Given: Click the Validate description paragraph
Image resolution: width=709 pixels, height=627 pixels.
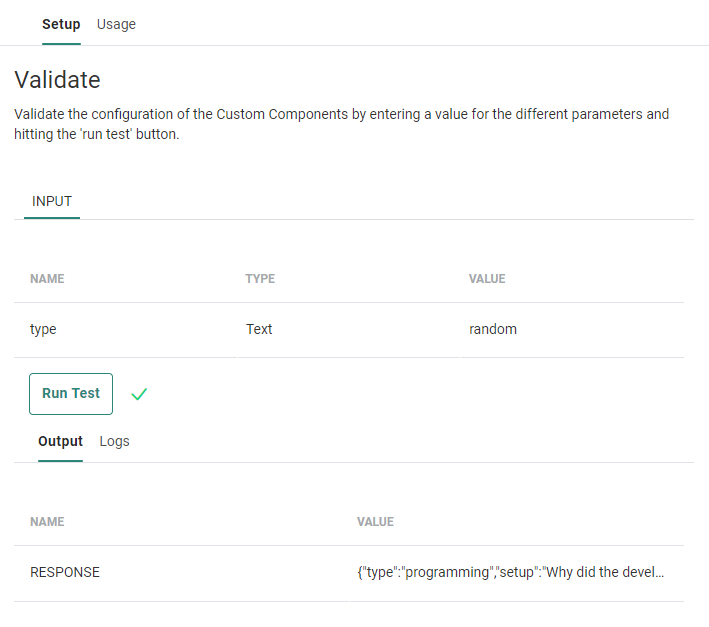Looking at the screenshot, I should coord(342,124).
